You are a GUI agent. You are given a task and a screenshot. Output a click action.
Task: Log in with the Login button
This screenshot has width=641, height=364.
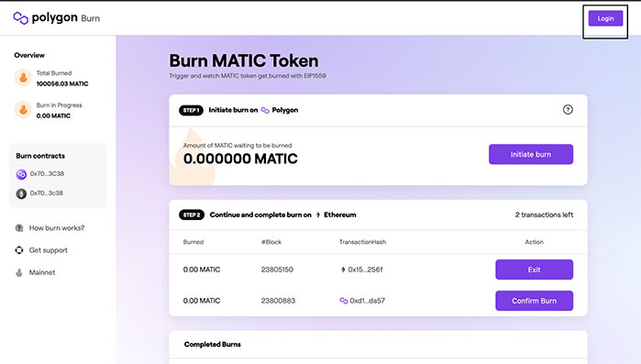click(605, 18)
